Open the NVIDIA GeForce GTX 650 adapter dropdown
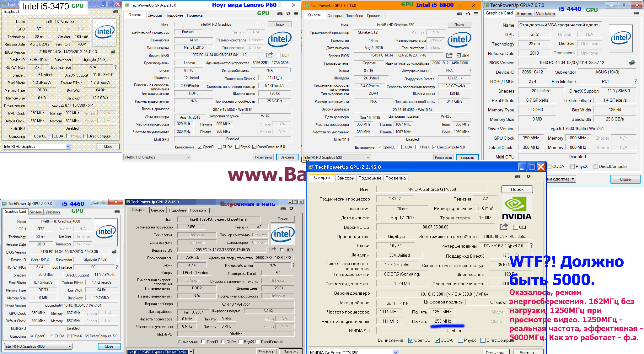Screen dimensions: 644x354 pos(354,352)
